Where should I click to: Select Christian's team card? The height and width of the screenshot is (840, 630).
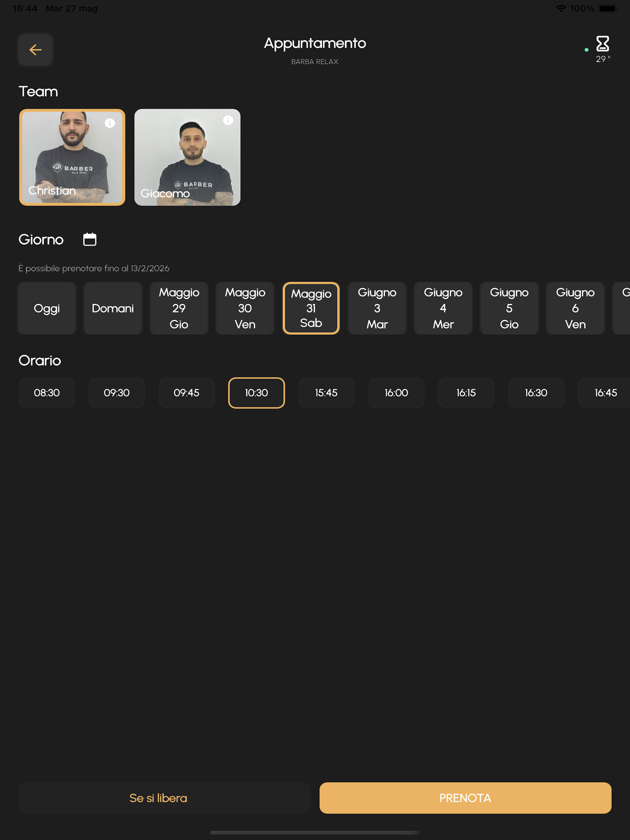tap(72, 157)
